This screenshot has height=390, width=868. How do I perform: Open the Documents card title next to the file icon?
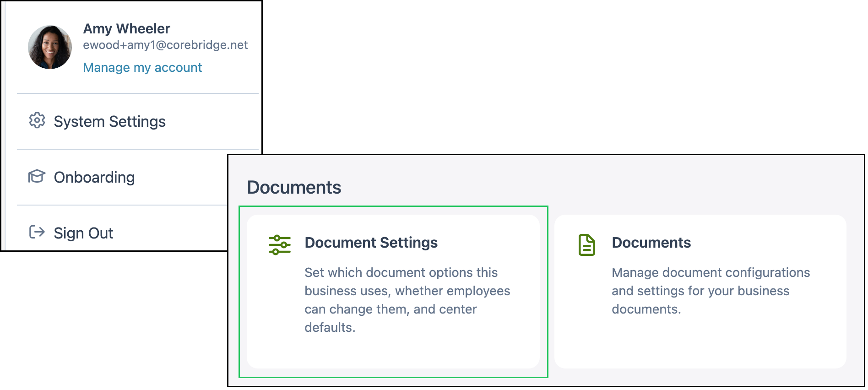[x=651, y=243]
